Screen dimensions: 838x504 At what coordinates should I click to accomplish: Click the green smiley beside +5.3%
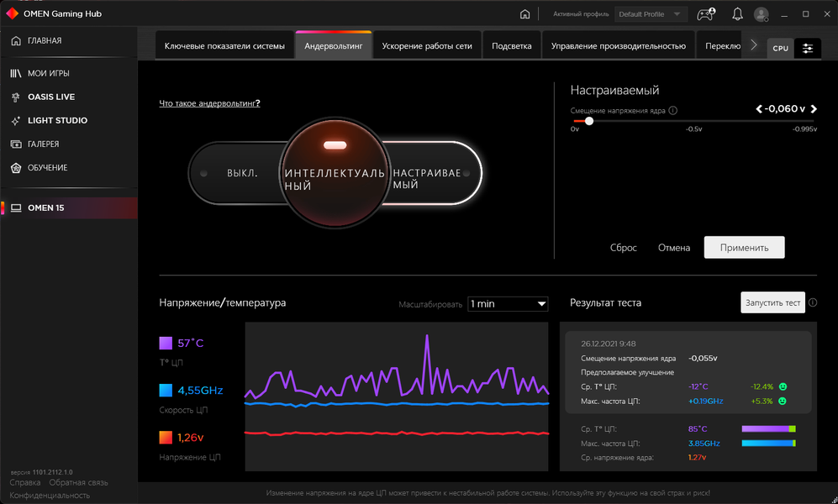click(x=783, y=401)
